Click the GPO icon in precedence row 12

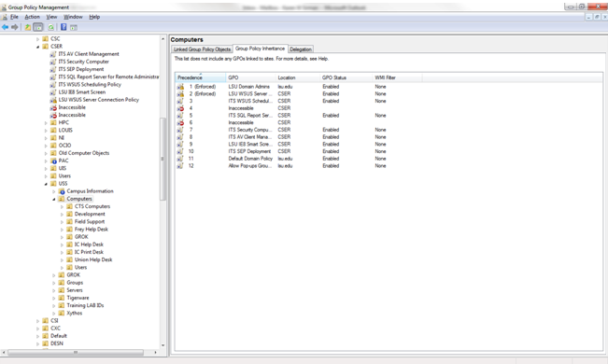coord(180,166)
